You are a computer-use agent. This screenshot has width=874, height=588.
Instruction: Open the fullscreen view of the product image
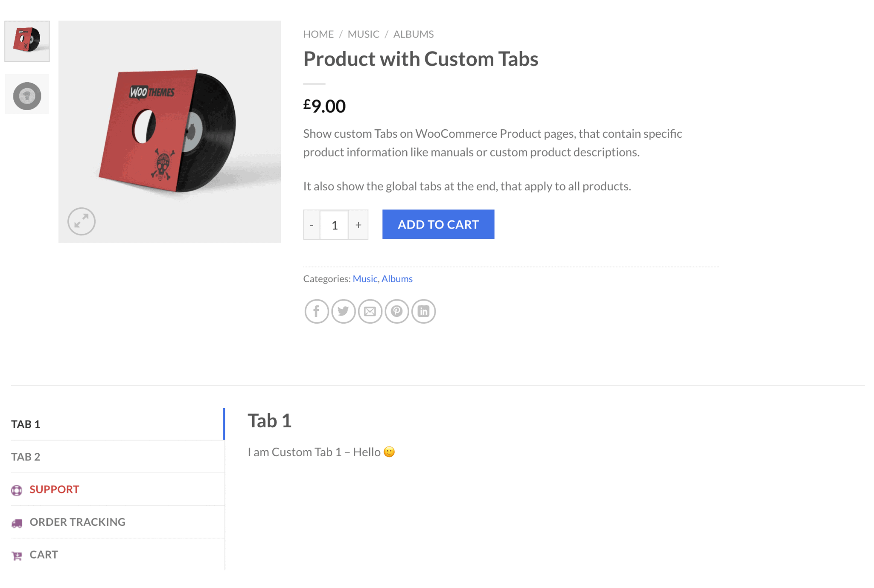coord(81,221)
